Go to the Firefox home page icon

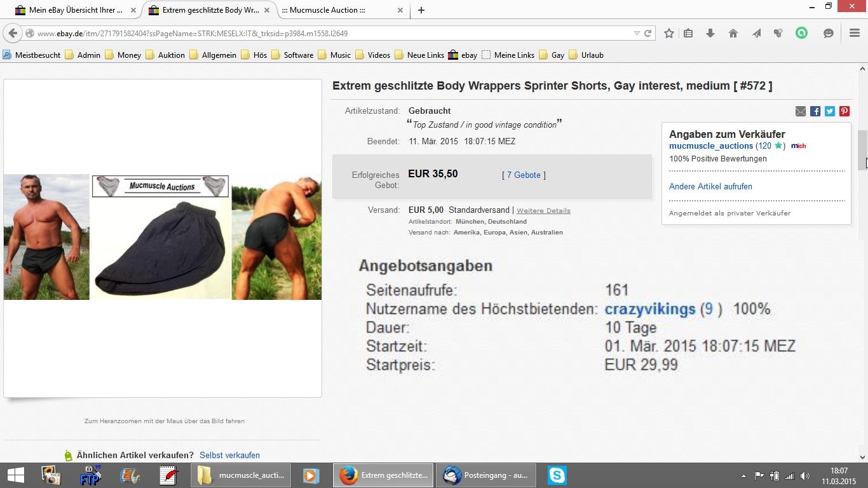tap(733, 33)
